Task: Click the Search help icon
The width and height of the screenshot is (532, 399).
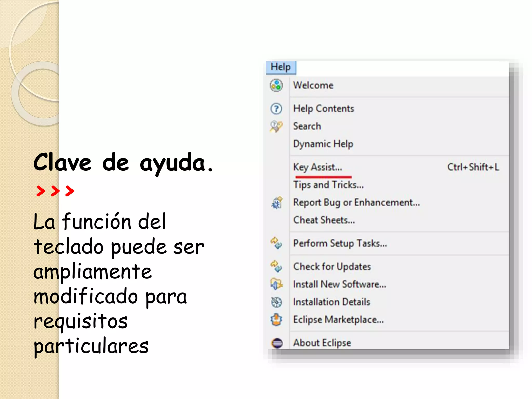Action: (276, 127)
